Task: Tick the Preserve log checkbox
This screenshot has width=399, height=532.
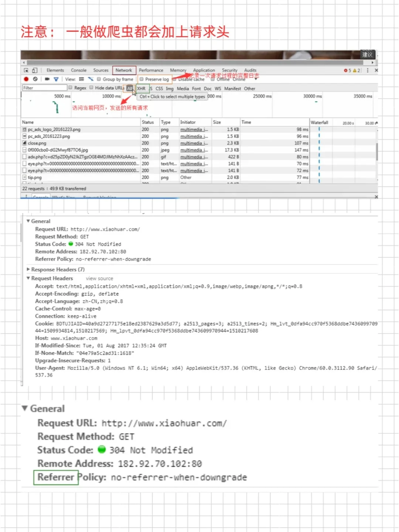Action: click(x=141, y=79)
